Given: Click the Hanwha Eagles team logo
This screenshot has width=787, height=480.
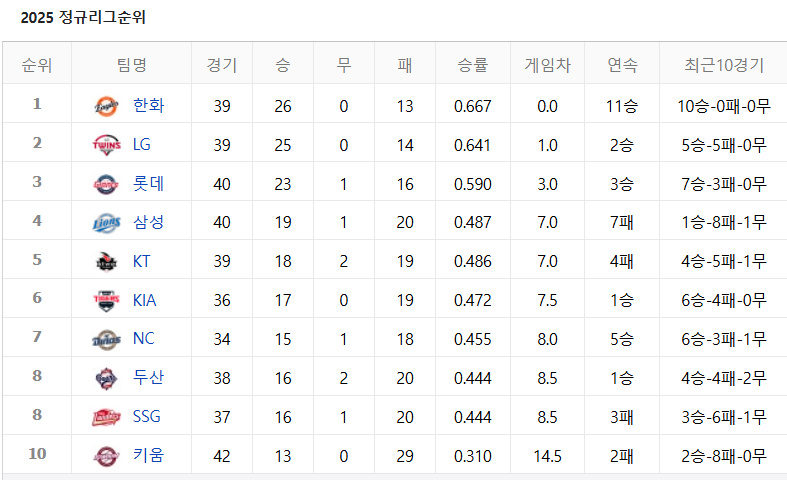Looking at the screenshot, I should 106,106.
